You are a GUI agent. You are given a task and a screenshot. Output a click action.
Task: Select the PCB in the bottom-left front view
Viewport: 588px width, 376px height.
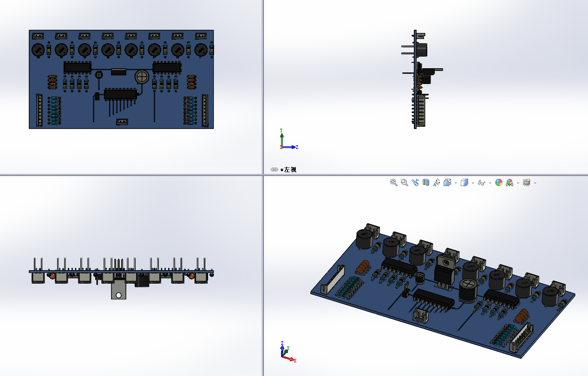121,271
